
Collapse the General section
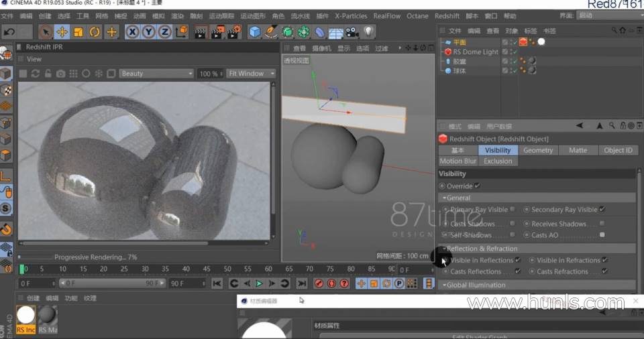click(444, 198)
